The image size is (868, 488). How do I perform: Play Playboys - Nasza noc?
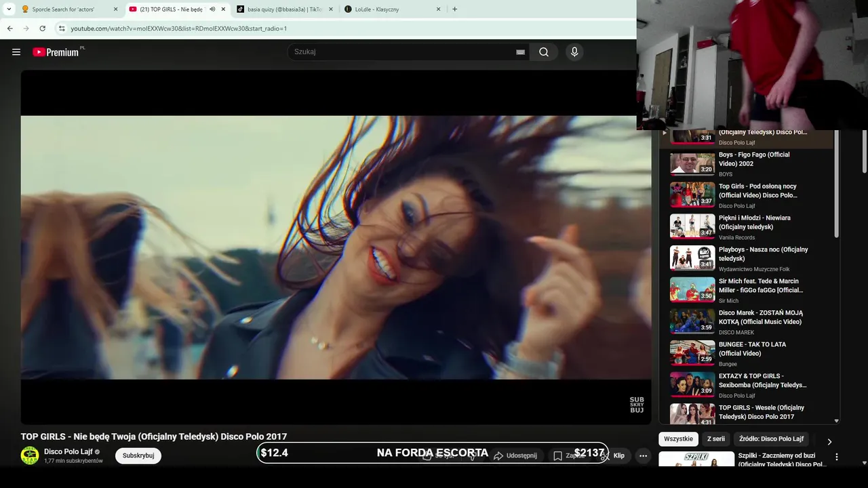pos(764,254)
